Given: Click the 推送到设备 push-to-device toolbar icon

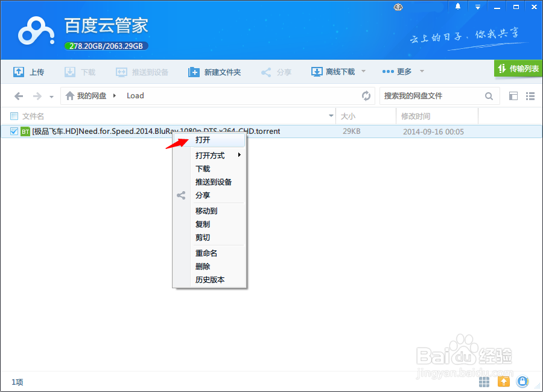Looking at the screenshot, I should coord(121,72).
